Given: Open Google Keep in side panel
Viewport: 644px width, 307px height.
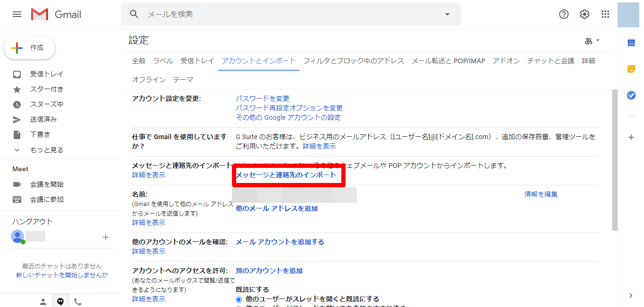Looking at the screenshot, I should click(631, 69).
